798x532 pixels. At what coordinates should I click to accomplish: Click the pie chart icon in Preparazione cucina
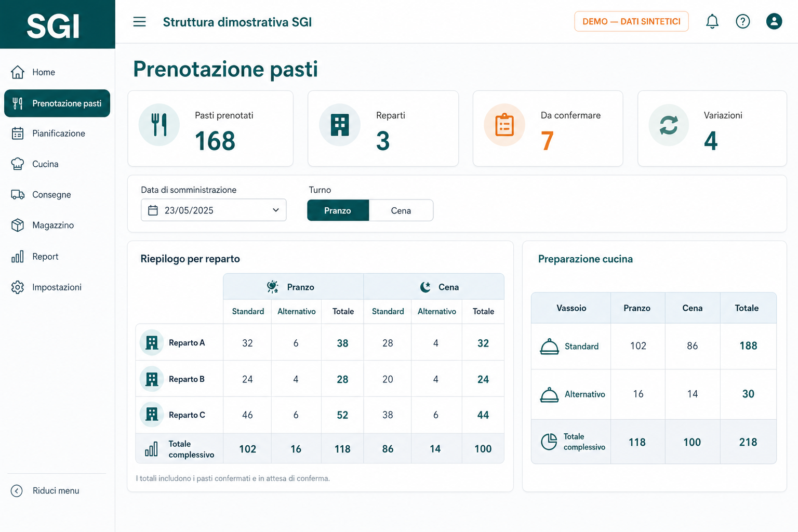pyautogui.click(x=549, y=442)
